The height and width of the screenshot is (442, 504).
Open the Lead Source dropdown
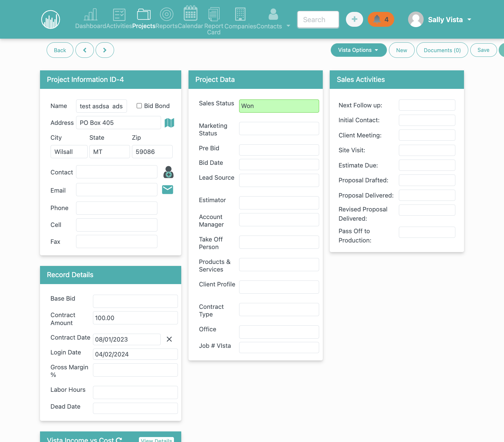pyautogui.click(x=279, y=180)
